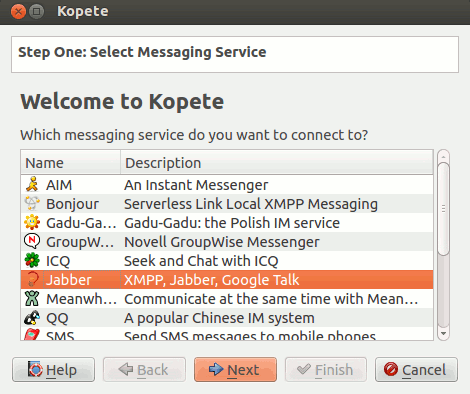Select the QQ service name
This screenshot has width=470, height=394.
click(57, 318)
